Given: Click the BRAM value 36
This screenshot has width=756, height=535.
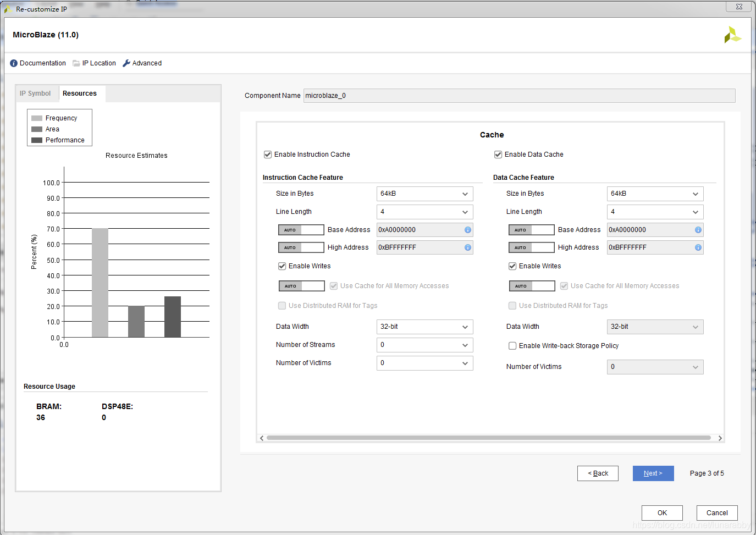Looking at the screenshot, I should (x=41, y=418).
